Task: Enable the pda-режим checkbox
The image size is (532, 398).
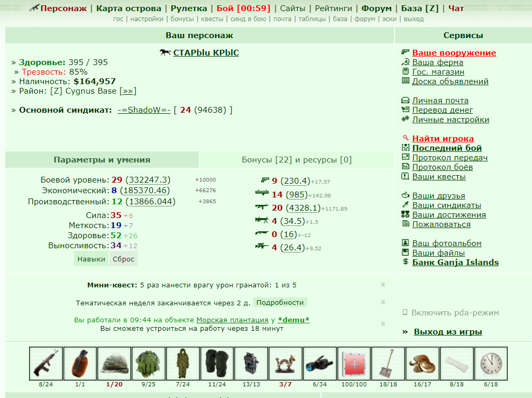Action: coord(405,312)
